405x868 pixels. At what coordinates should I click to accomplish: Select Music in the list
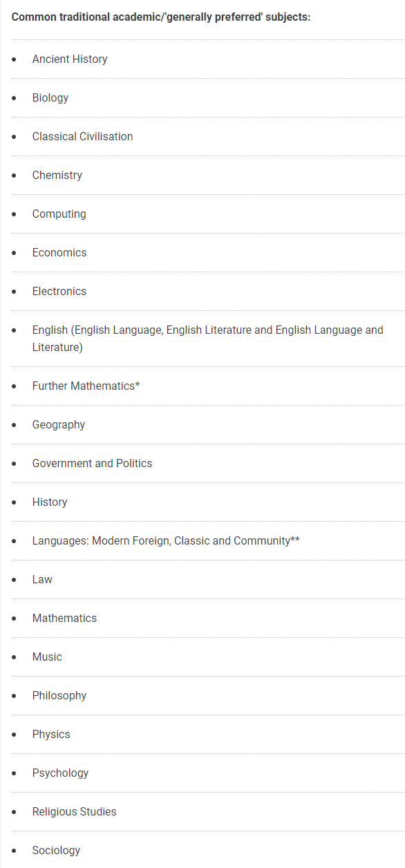click(x=47, y=657)
